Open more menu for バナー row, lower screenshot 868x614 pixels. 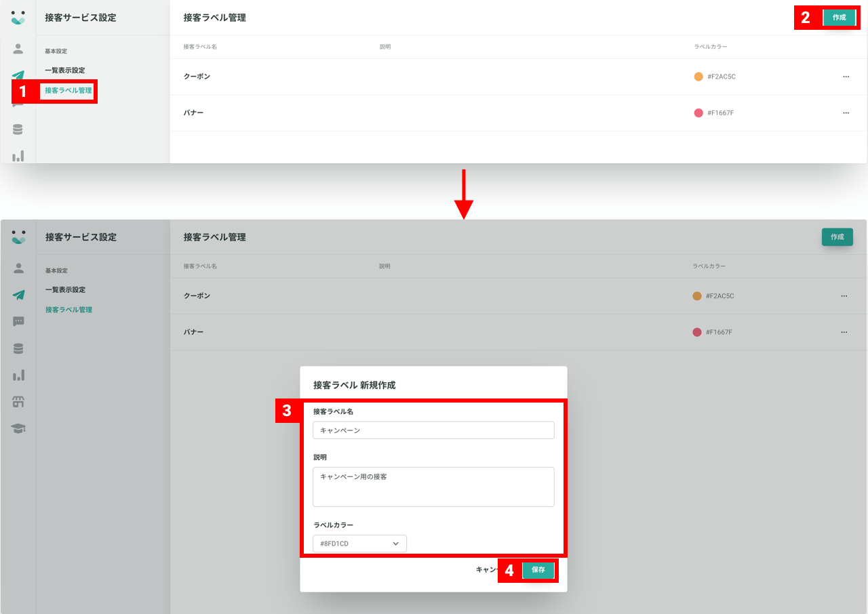pos(844,332)
